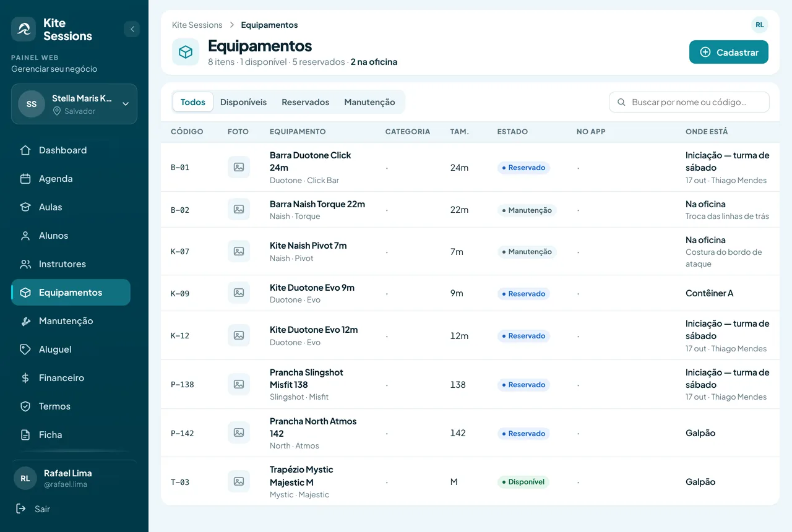Click the search magnifier icon
The height and width of the screenshot is (532, 792).
point(621,102)
